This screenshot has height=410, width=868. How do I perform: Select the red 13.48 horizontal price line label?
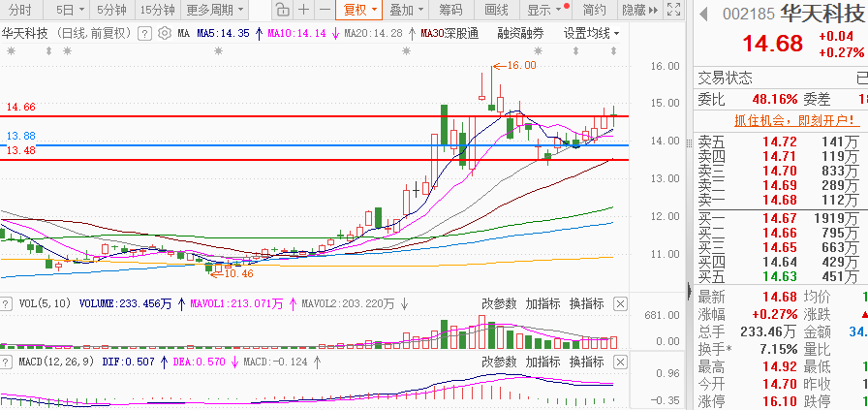[20, 150]
